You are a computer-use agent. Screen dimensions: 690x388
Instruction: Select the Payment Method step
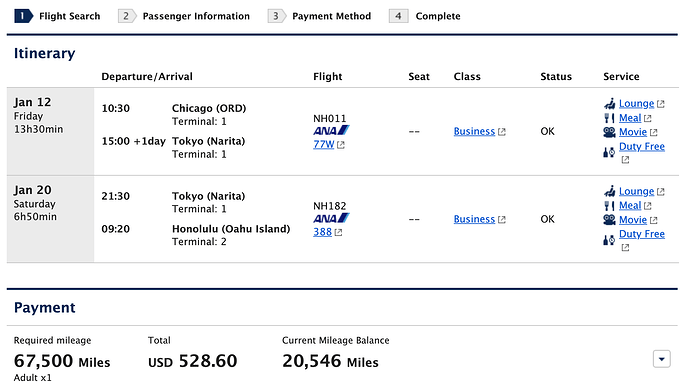319,16
